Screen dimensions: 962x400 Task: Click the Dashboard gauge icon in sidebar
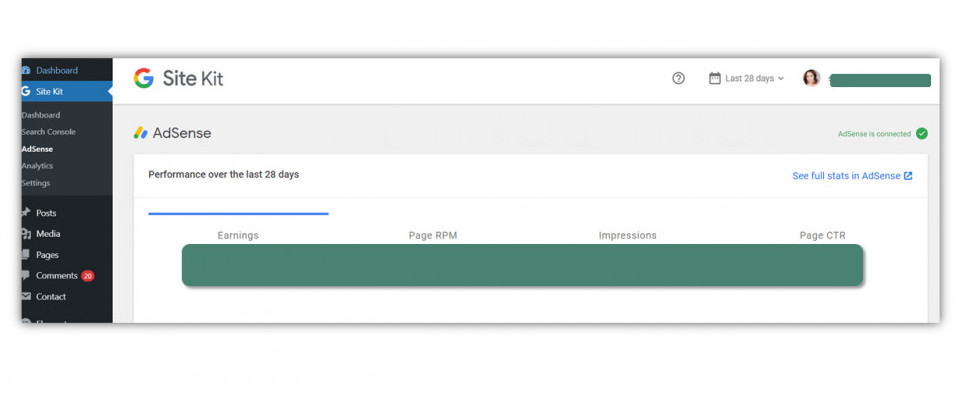pyautogui.click(x=26, y=71)
